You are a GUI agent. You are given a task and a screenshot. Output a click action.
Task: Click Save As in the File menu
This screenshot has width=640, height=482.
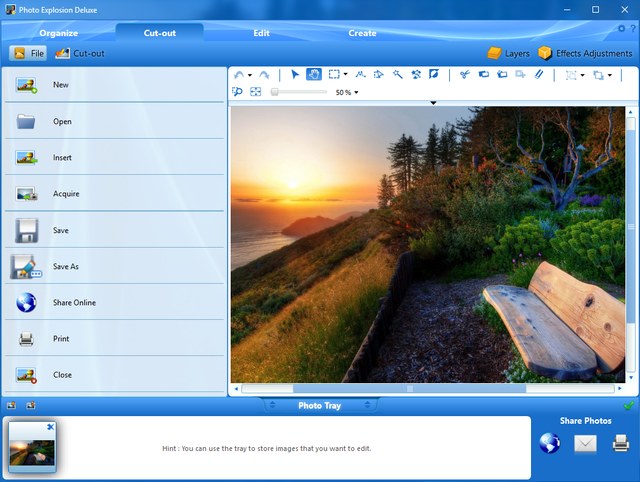pos(66,267)
